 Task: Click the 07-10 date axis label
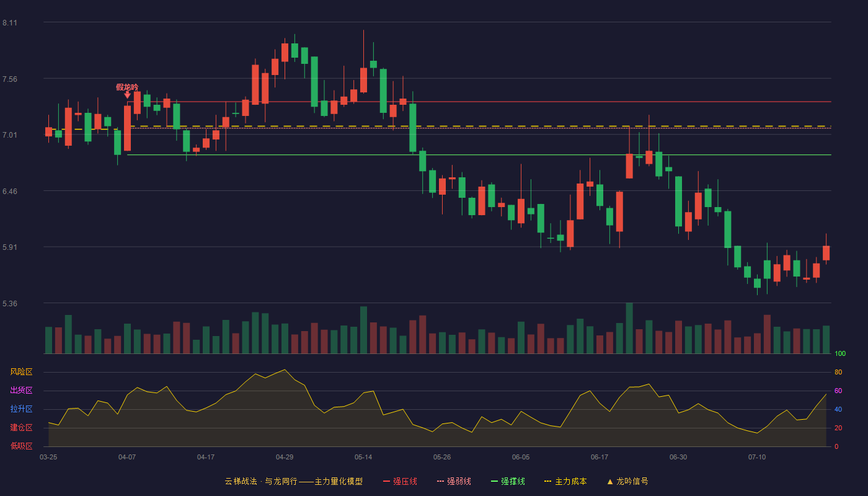coord(757,457)
